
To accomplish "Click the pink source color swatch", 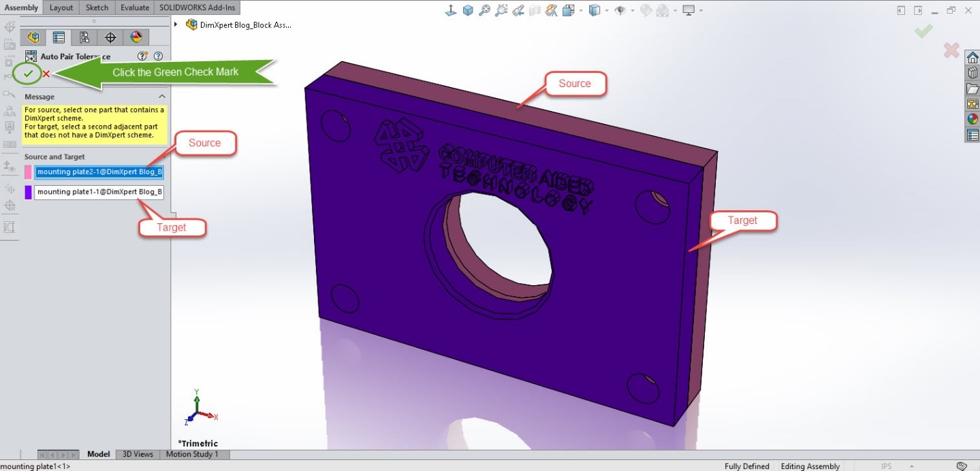I will point(28,172).
